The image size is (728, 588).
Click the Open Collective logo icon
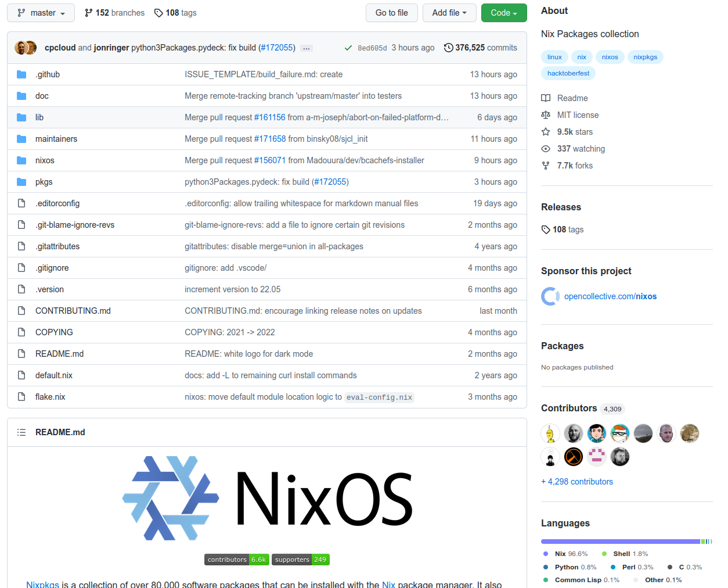(550, 296)
